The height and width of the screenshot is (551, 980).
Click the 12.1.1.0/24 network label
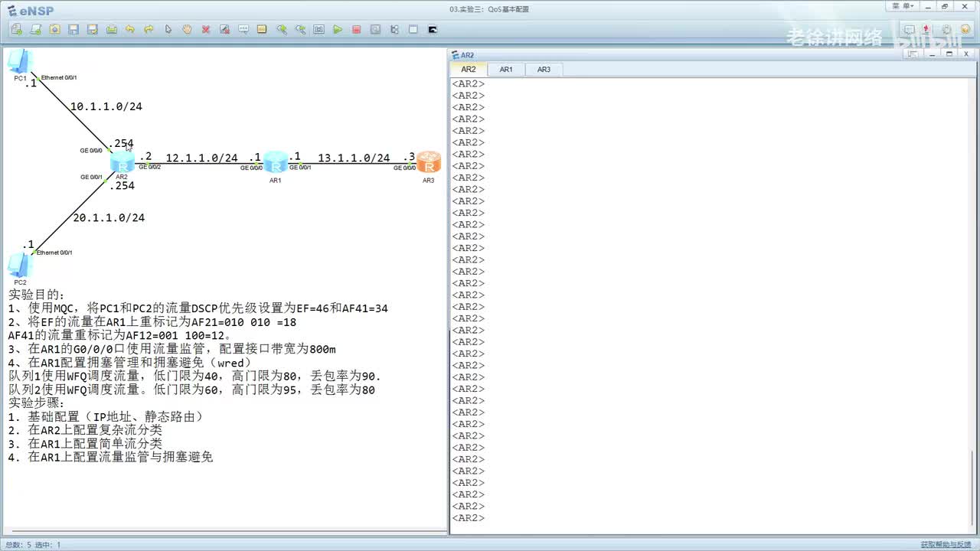202,158
